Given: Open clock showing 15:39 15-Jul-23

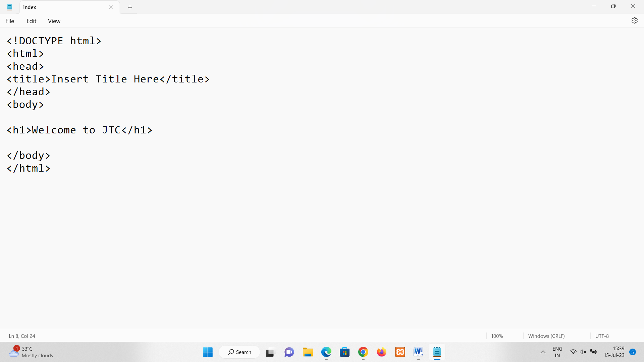Looking at the screenshot, I should (x=614, y=352).
